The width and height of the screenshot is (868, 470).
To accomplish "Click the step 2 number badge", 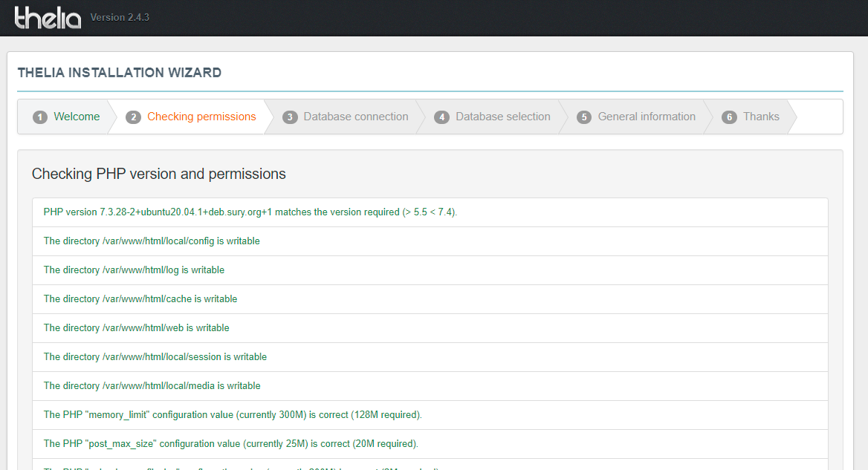I will 134,117.
